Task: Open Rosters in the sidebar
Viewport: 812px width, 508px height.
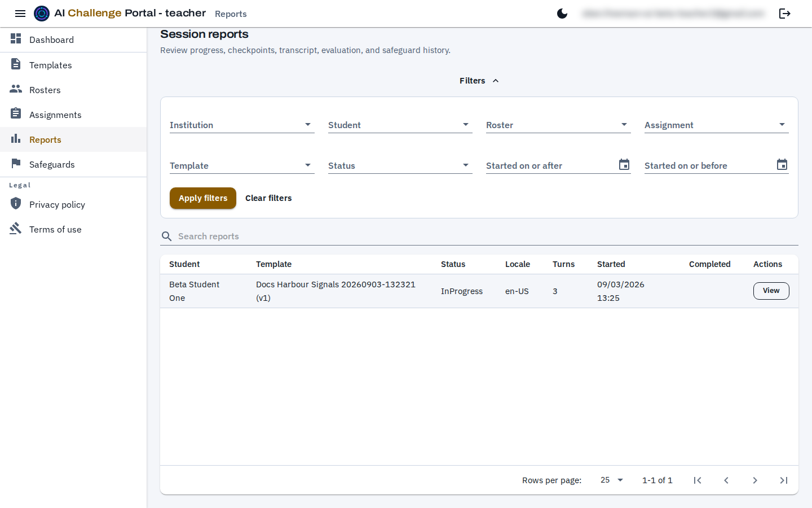Action: [73, 90]
